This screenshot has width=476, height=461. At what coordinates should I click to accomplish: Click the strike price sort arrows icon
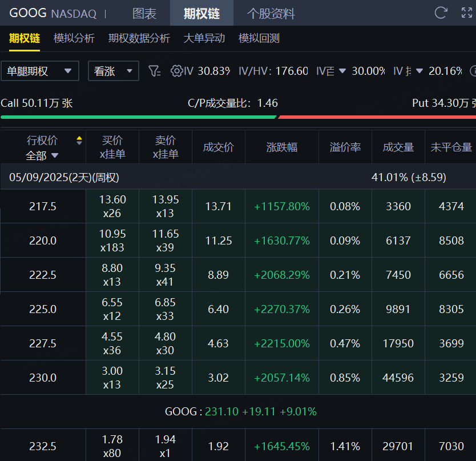click(79, 141)
